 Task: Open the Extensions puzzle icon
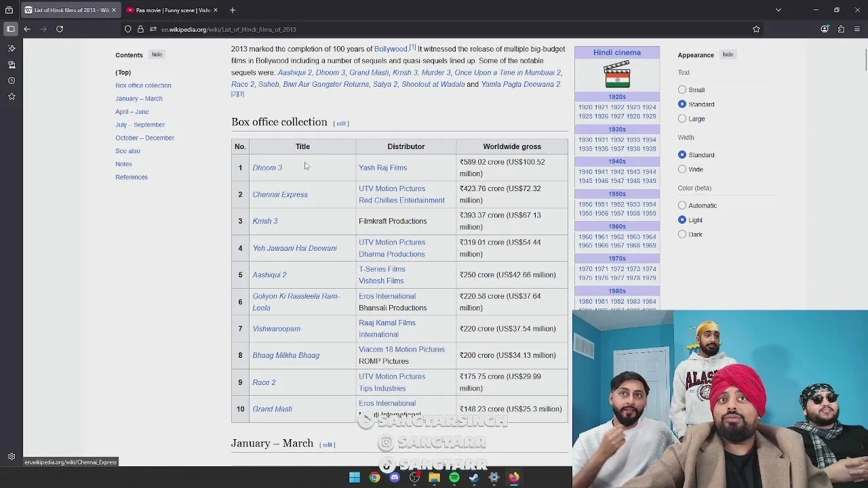pos(841,29)
